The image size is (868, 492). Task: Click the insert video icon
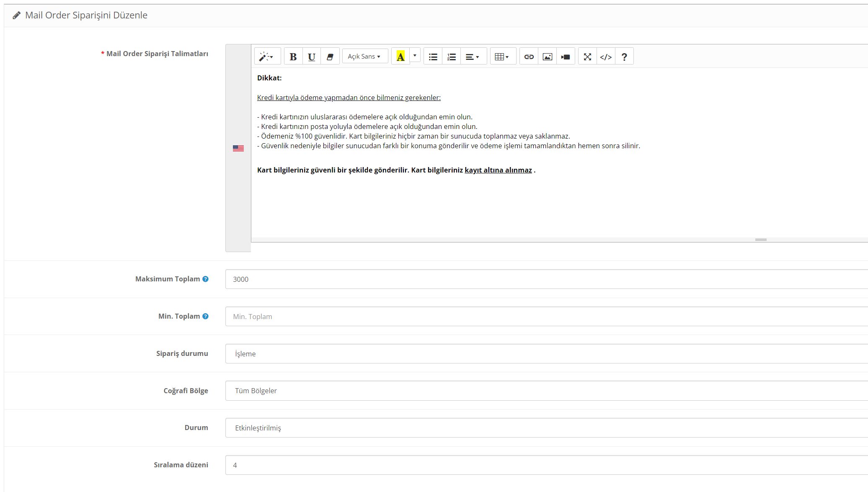click(566, 57)
